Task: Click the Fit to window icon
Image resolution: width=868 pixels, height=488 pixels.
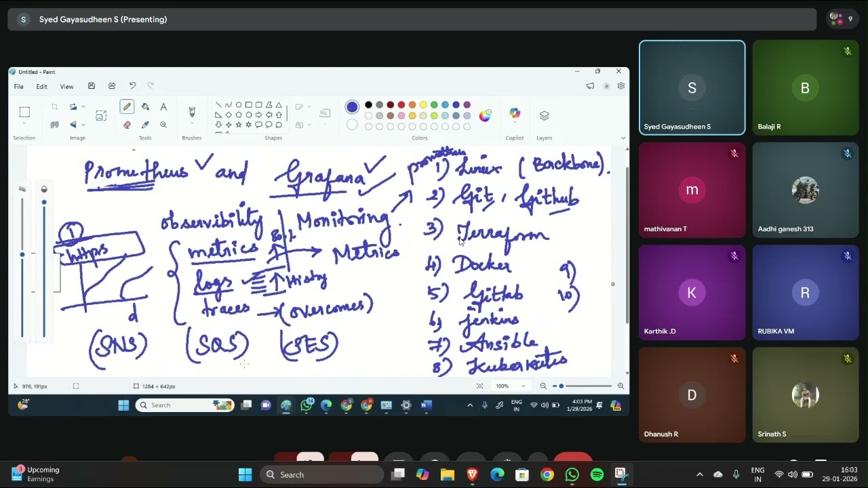Action: [480, 386]
